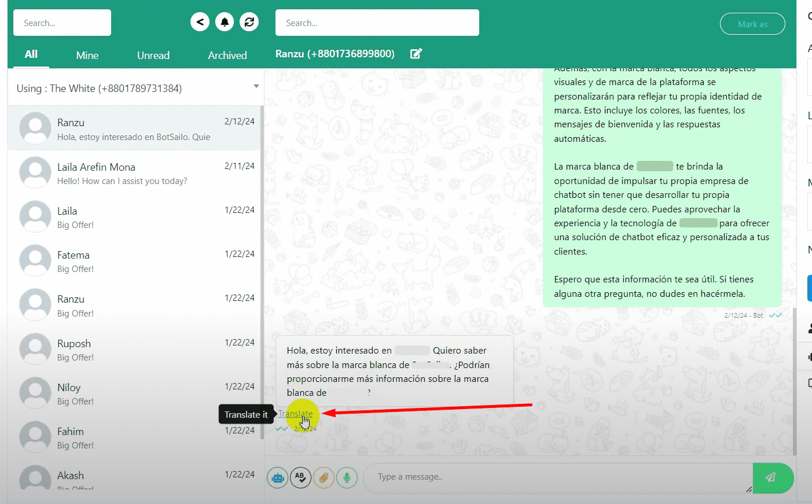This screenshot has width=812, height=504.
Task: Open the bot reply robot icon
Action: tap(278, 478)
